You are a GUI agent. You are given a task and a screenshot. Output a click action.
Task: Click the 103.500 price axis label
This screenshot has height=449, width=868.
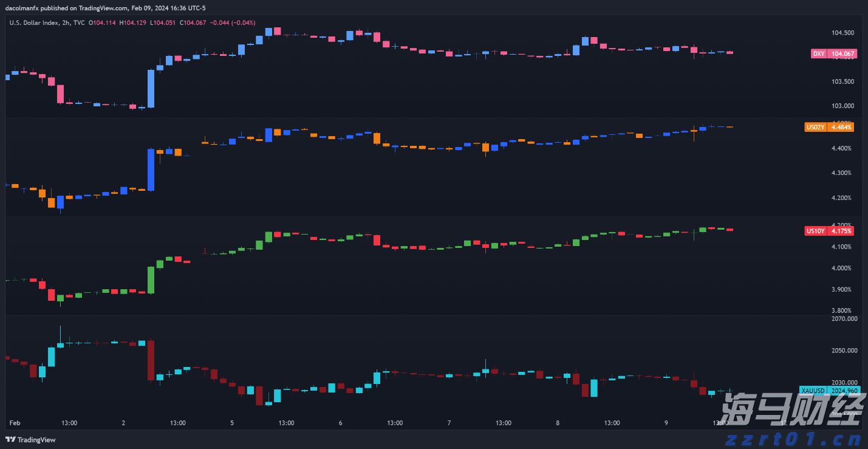(842, 81)
